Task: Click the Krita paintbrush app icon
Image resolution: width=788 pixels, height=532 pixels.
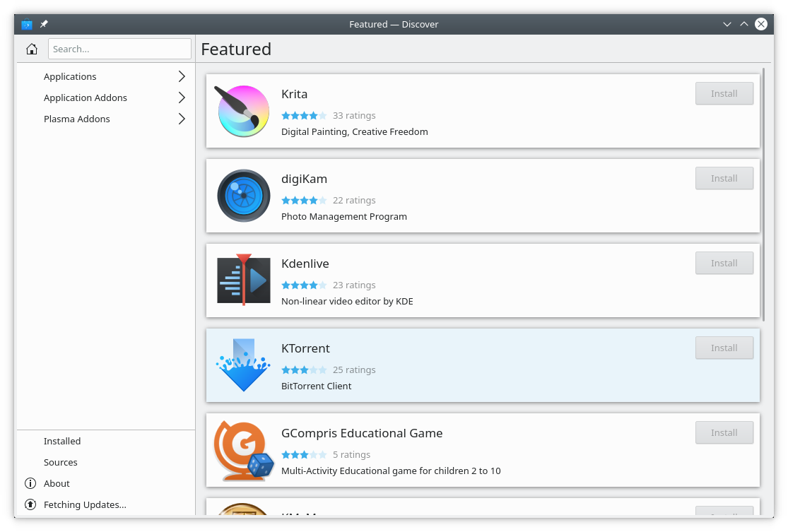Action: (243, 111)
